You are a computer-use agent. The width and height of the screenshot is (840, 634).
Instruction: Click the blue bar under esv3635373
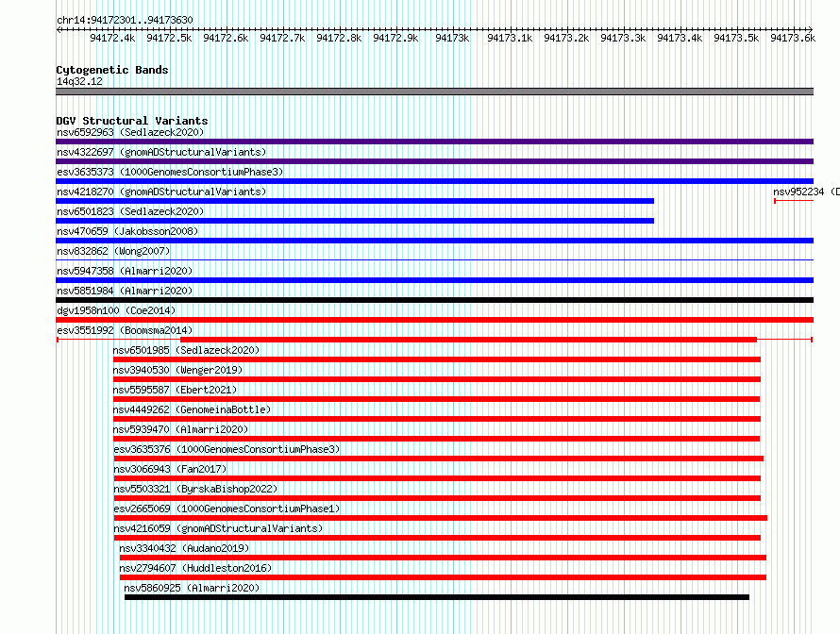coord(434,181)
